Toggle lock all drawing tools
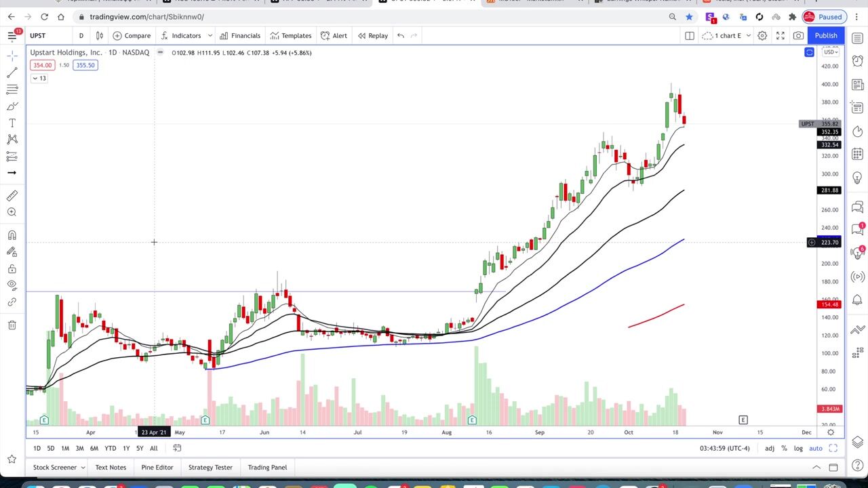 [12, 268]
